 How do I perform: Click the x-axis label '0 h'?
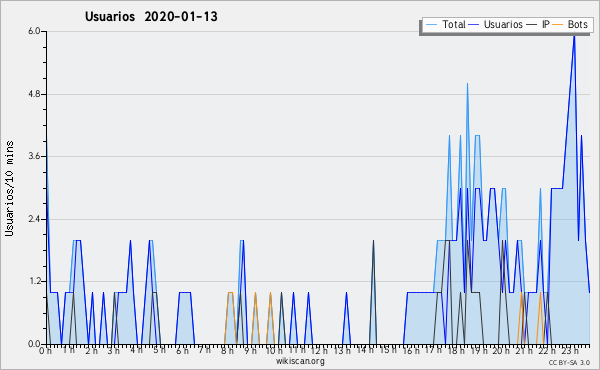click(45, 351)
